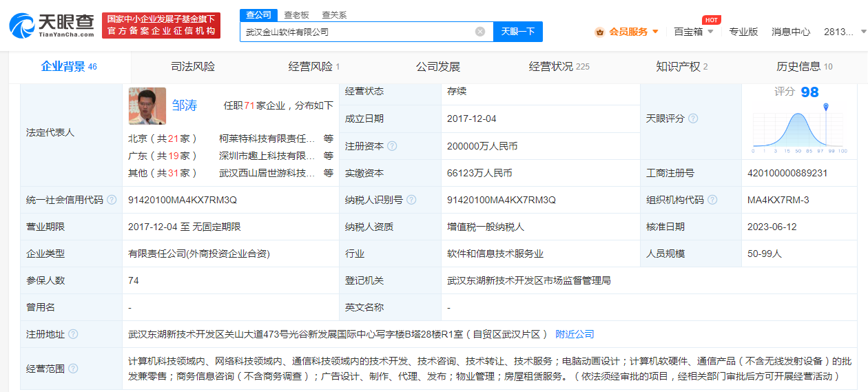The width and height of the screenshot is (868, 392).
Task: Open the 深圳市趣上科技有限... company link
Action: click(267, 156)
